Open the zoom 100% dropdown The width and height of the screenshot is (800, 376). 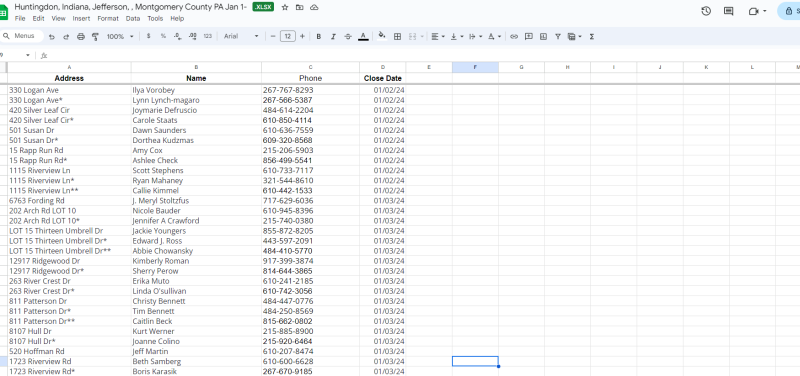pos(120,36)
